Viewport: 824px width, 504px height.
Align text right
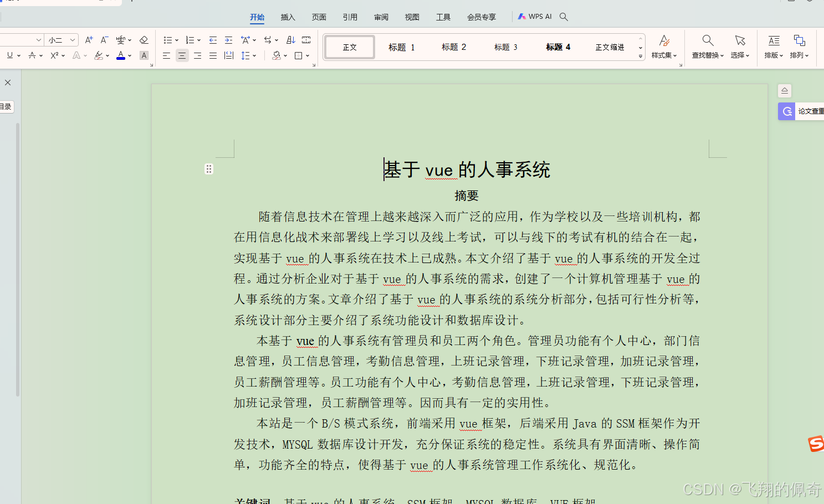(197, 55)
